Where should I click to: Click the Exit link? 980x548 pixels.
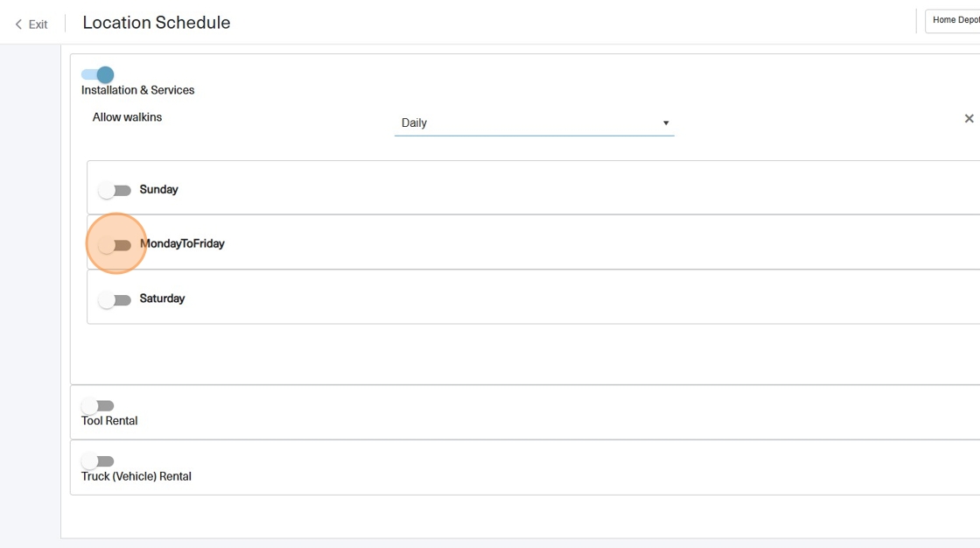pyautogui.click(x=38, y=25)
